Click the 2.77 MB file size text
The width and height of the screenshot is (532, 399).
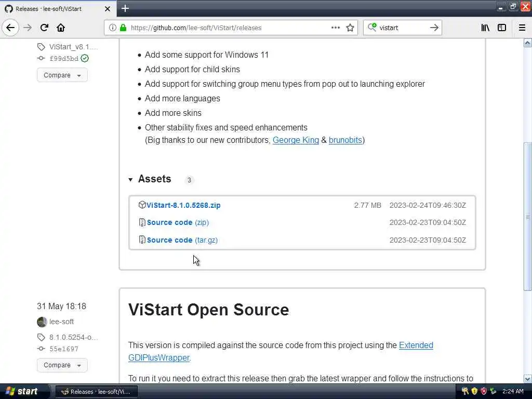[367, 205]
